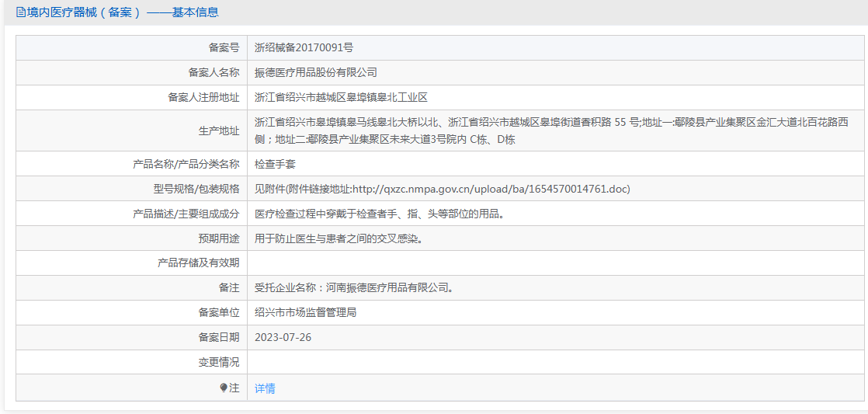
Task: Click the authority 绍兴市市场监督管理局
Action: click(305, 313)
